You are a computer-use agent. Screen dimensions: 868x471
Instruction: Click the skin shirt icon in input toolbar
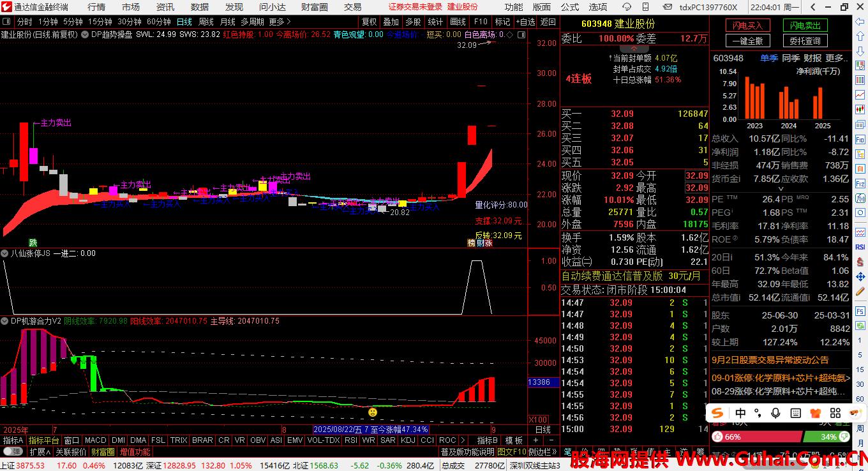(814, 412)
